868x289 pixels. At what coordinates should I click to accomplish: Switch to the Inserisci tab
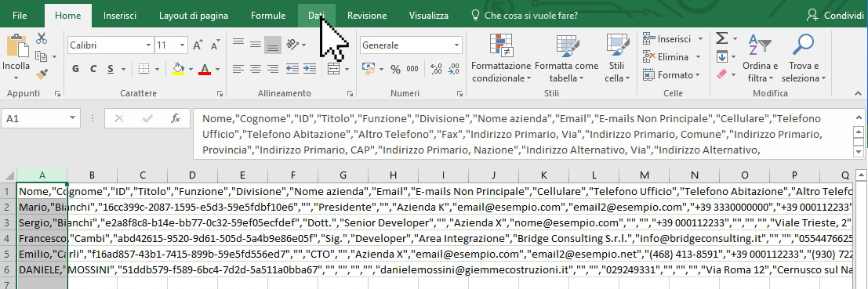pos(119,16)
